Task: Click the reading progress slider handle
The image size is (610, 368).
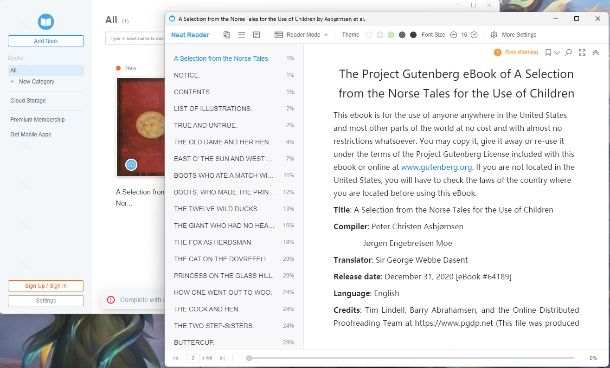Action: click(x=249, y=358)
